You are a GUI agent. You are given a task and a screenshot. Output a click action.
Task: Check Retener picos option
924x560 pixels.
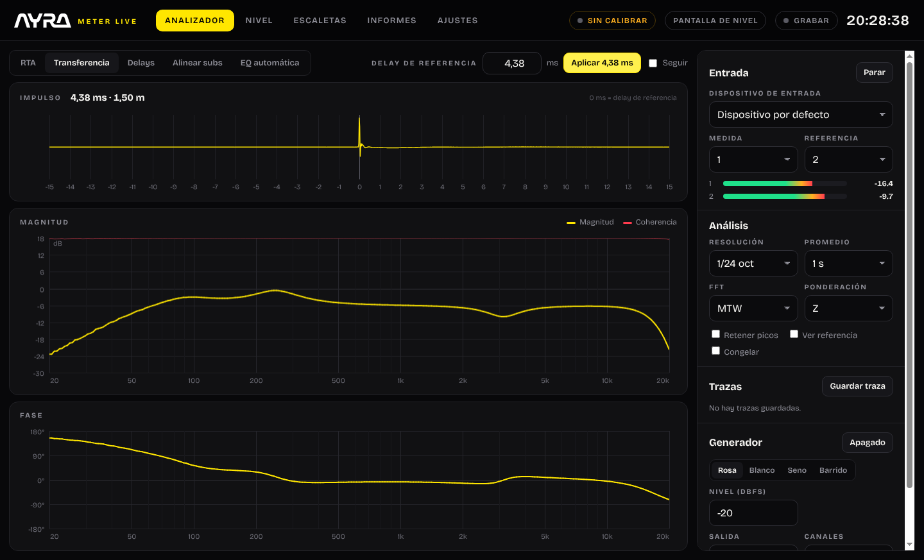[x=715, y=334]
